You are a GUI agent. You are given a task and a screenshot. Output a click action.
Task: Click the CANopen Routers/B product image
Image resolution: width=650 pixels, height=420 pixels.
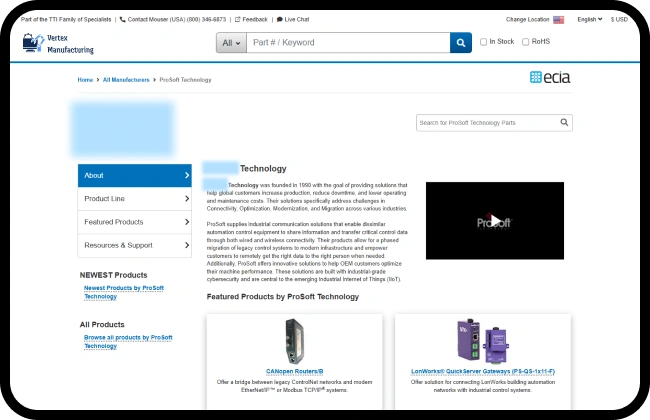point(294,339)
